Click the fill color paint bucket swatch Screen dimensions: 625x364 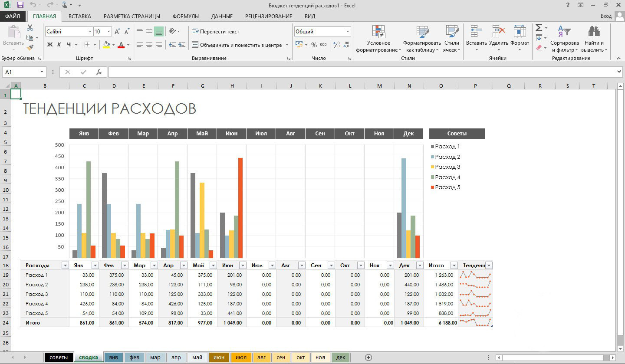(106, 45)
